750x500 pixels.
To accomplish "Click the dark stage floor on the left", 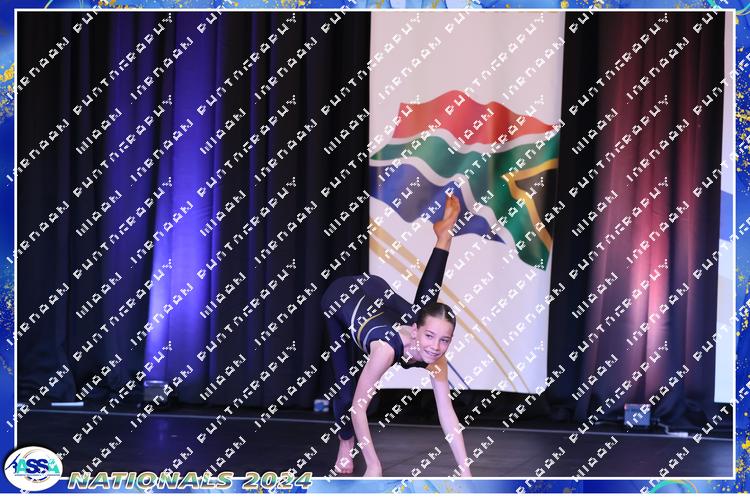I will [x=150, y=440].
